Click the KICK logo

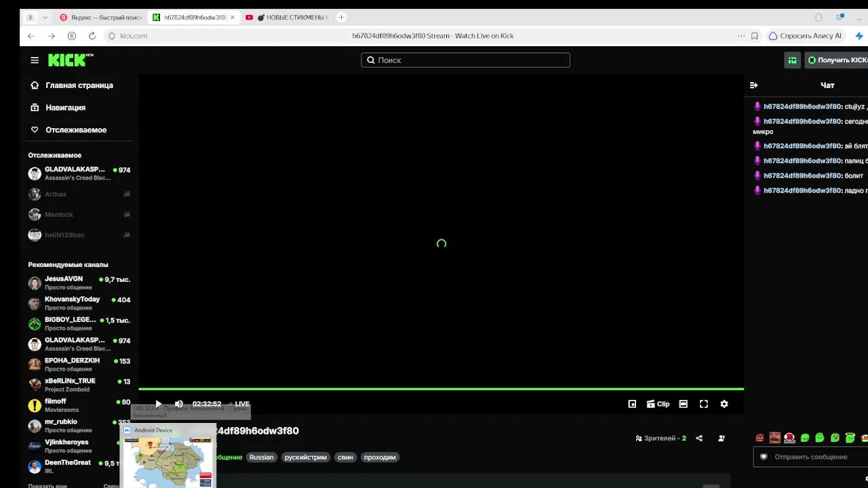coord(70,60)
